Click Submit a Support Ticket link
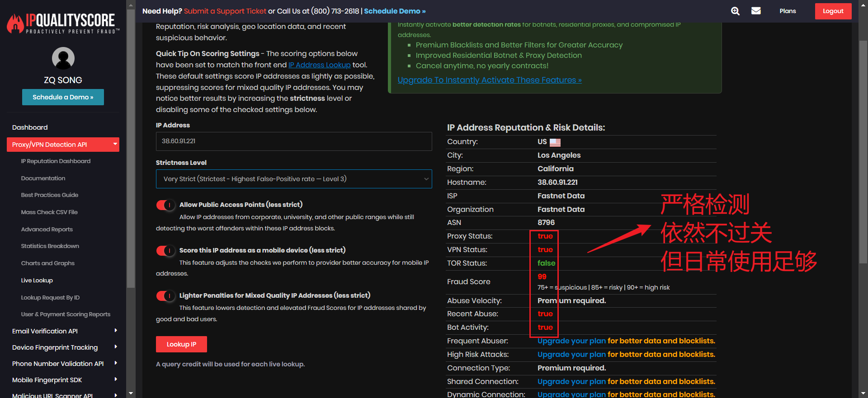Image resolution: width=868 pixels, height=398 pixels. (x=225, y=11)
